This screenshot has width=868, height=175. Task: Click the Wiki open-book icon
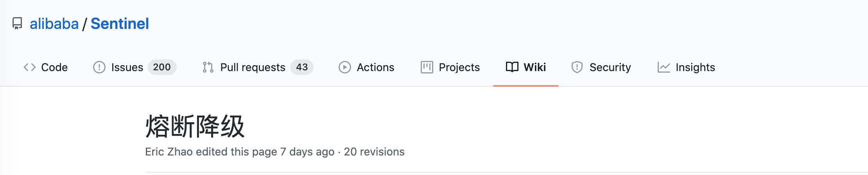tap(512, 67)
